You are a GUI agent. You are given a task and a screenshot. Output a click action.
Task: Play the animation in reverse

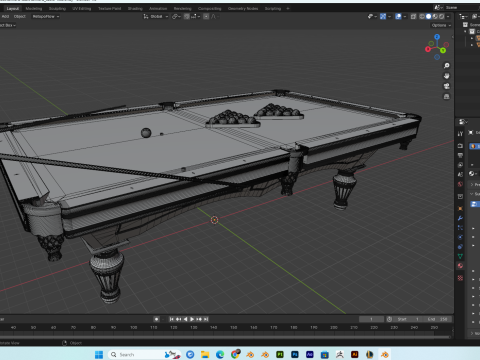pyautogui.click(x=185, y=319)
